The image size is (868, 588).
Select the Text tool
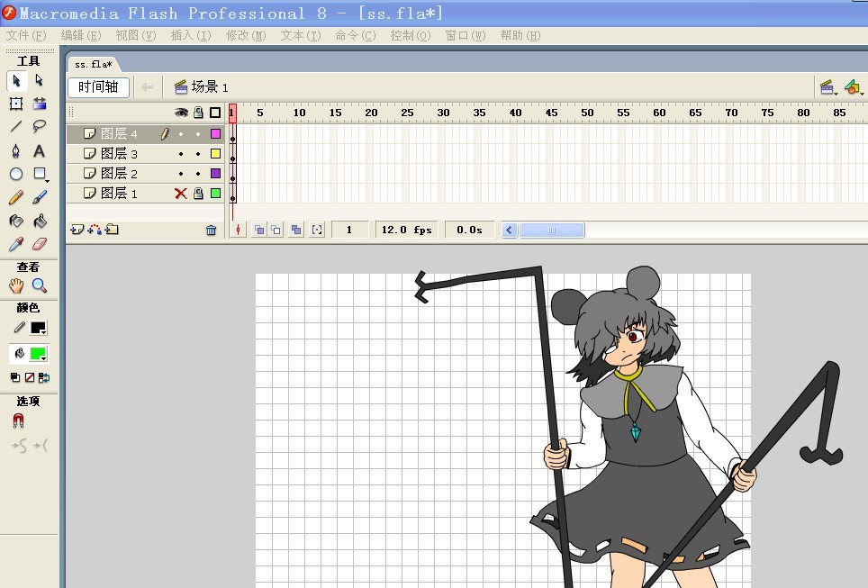[x=40, y=150]
